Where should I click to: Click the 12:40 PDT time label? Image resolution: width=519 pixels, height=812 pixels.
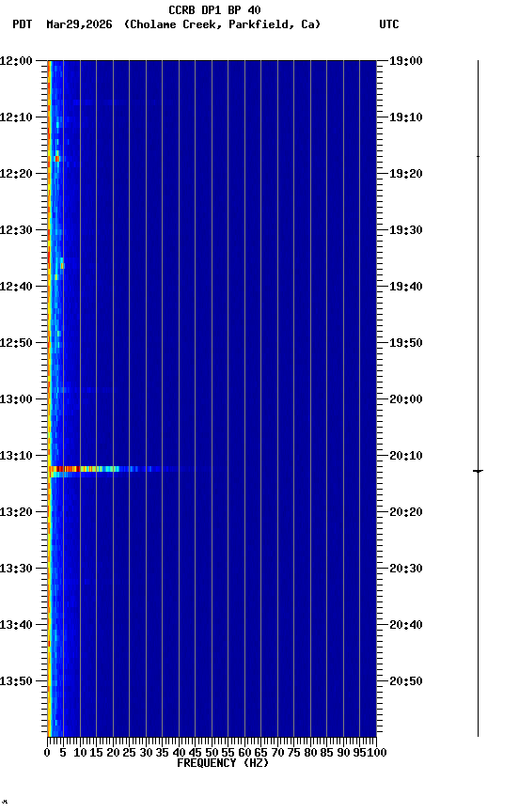(16, 287)
